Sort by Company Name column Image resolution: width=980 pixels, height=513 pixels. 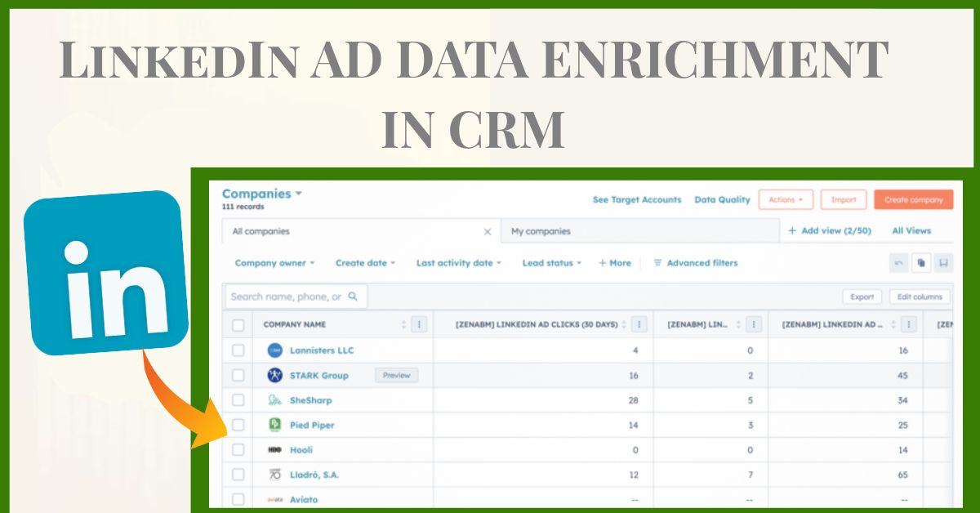pyautogui.click(x=403, y=325)
